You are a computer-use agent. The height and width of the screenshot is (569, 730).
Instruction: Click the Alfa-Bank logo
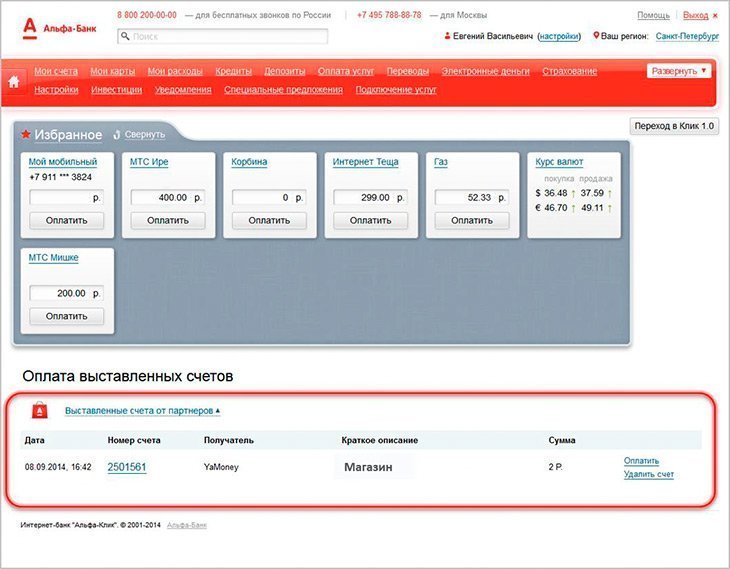coord(59,28)
